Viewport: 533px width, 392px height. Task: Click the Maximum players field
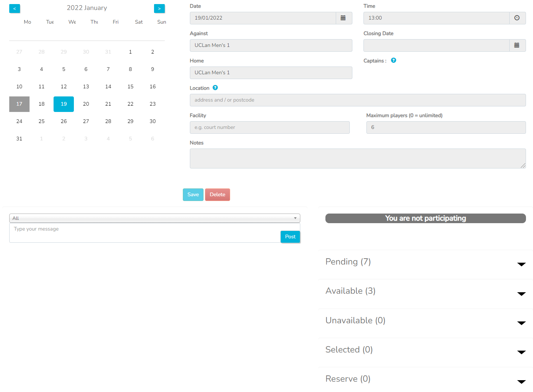(x=446, y=127)
